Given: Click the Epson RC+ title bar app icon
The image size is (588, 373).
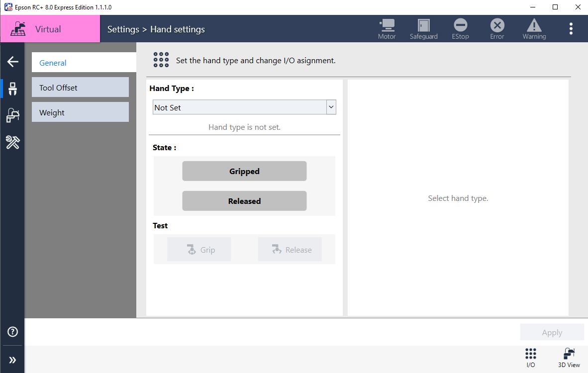Looking at the screenshot, I should click(8, 7).
